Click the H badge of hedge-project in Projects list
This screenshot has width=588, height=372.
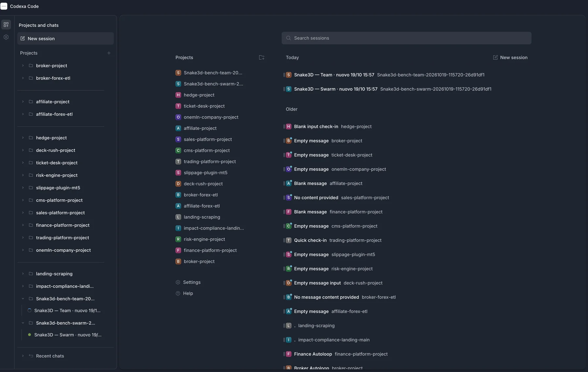click(178, 95)
